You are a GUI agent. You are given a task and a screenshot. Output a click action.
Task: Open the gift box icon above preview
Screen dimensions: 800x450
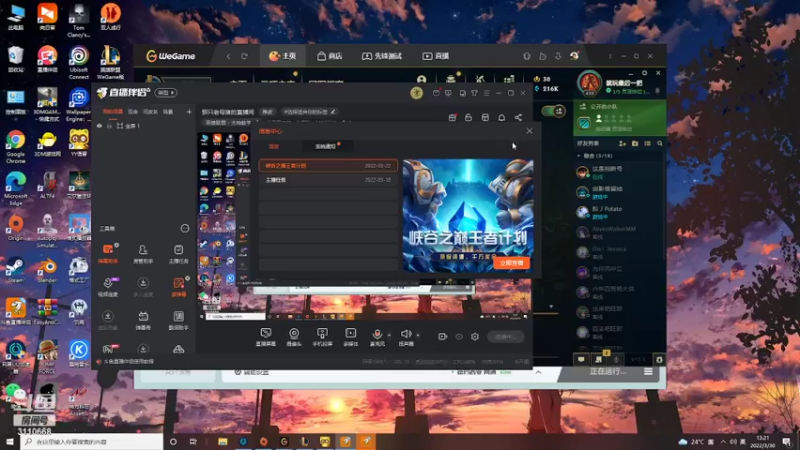[452, 117]
